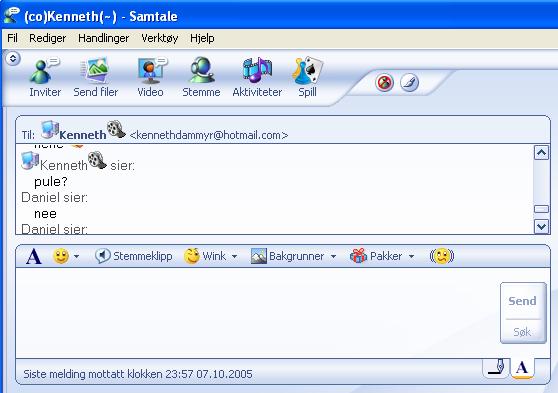
Task: Expand the Wink dropdown arrow
Action: coord(234,256)
